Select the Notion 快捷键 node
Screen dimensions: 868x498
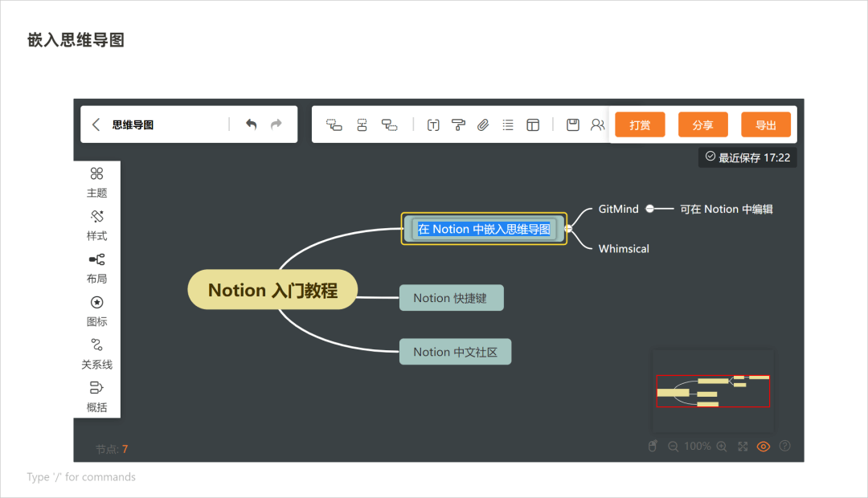(452, 298)
